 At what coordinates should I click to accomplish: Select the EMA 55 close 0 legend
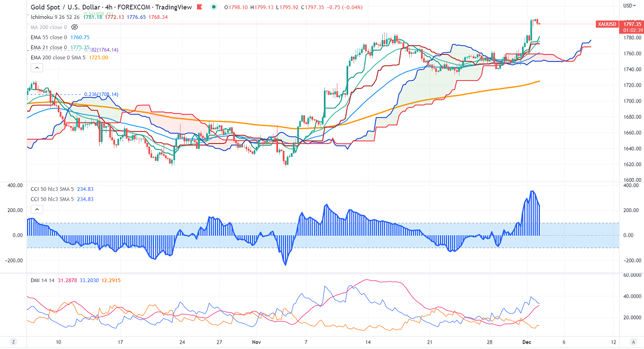tap(49, 37)
